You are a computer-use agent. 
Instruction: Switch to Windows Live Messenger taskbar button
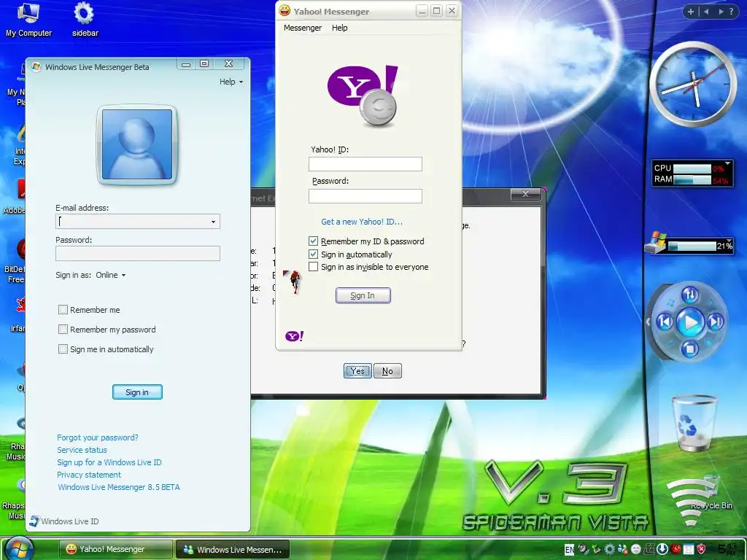click(x=233, y=549)
